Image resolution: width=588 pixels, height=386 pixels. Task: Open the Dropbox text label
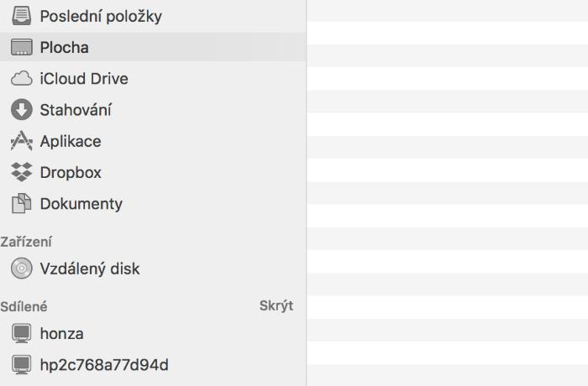click(x=71, y=172)
